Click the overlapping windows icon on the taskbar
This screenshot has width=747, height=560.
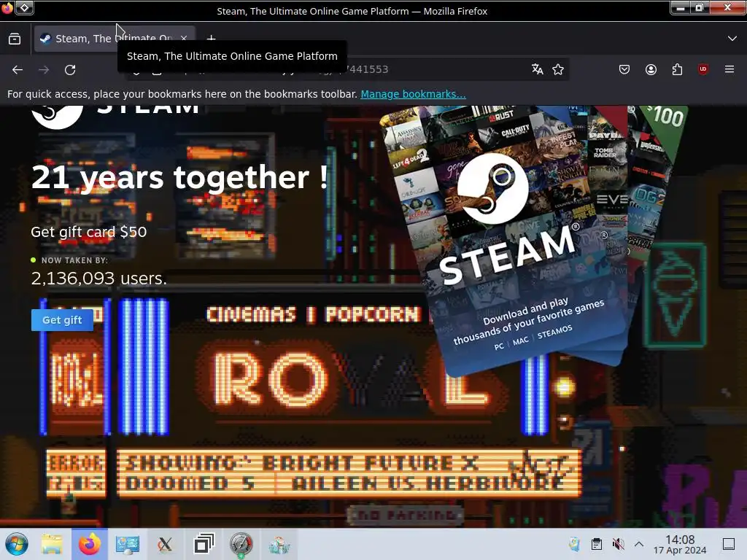pyautogui.click(x=204, y=544)
